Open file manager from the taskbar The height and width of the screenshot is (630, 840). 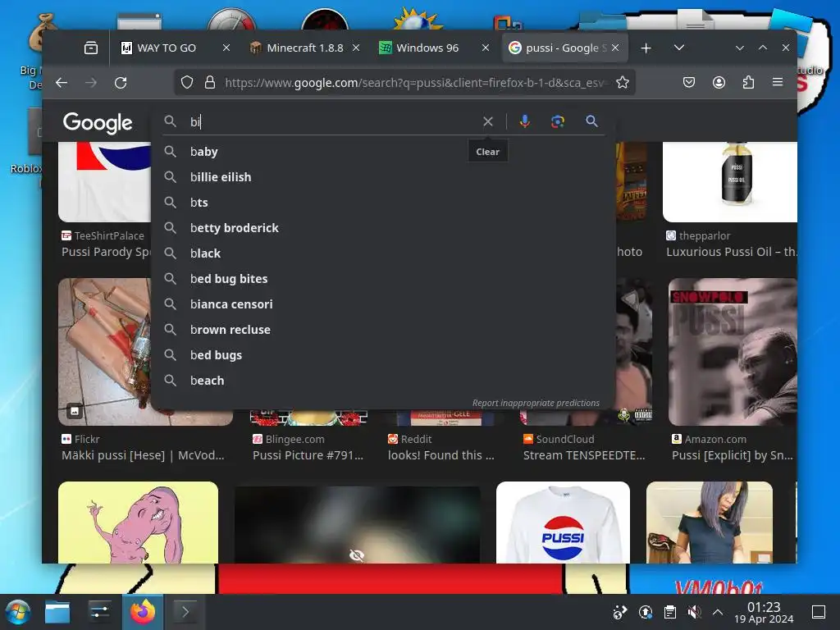57,612
